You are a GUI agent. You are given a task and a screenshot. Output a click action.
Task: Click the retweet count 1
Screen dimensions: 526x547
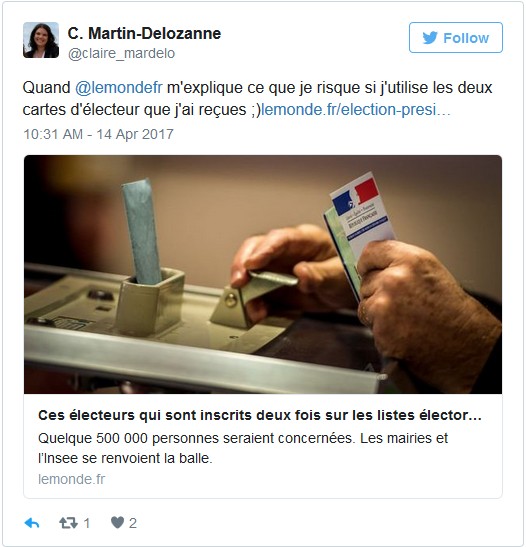(87, 523)
